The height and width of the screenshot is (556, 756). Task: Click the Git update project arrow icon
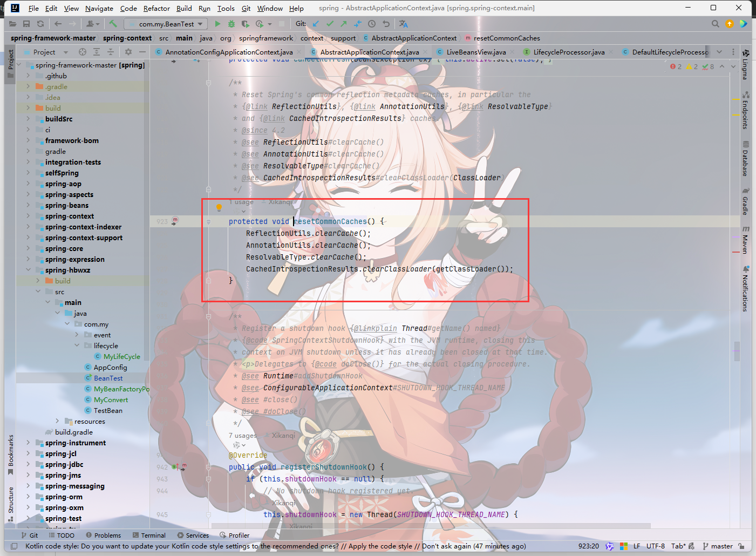click(x=316, y=24)
